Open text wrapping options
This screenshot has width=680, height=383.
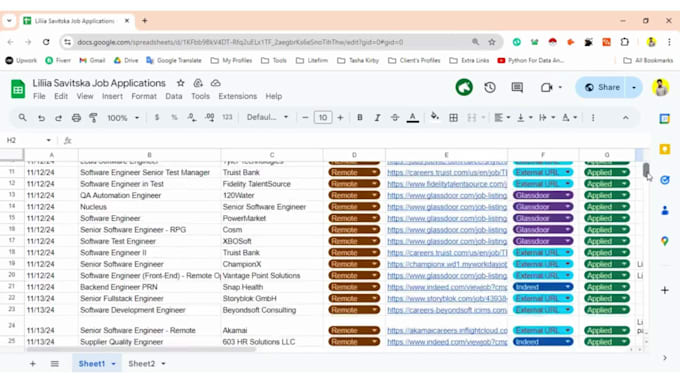[x=546, y=118]
